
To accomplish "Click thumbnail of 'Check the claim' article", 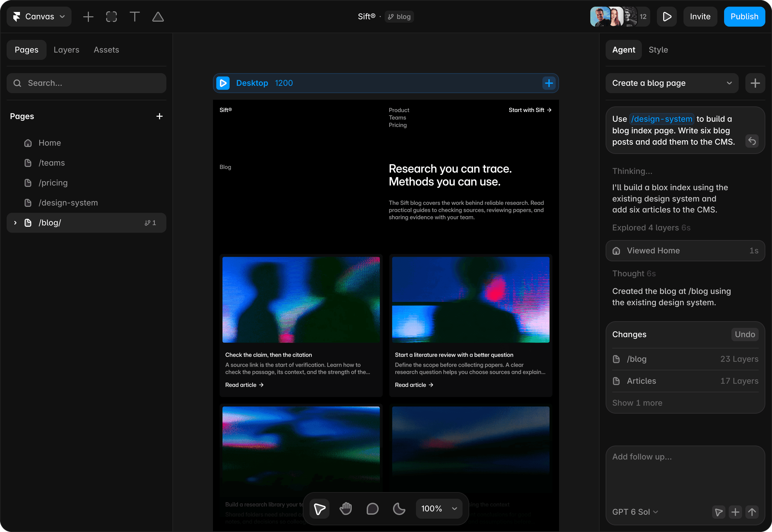I will (301, 300).
